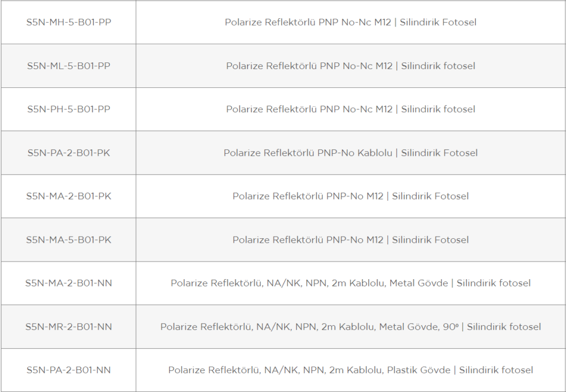Click product code S5N-MR-2-B01-NN
The height and width of the screenshot is (392, 566).
(x=69, y=327)
